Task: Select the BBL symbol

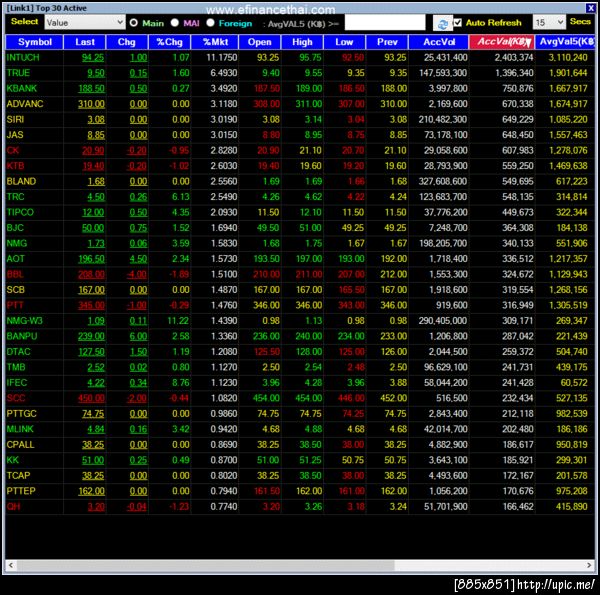Action: coord(15,274)
